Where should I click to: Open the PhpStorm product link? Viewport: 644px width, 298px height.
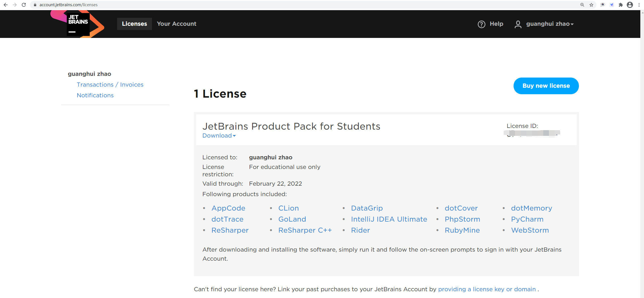click(462, 219)
